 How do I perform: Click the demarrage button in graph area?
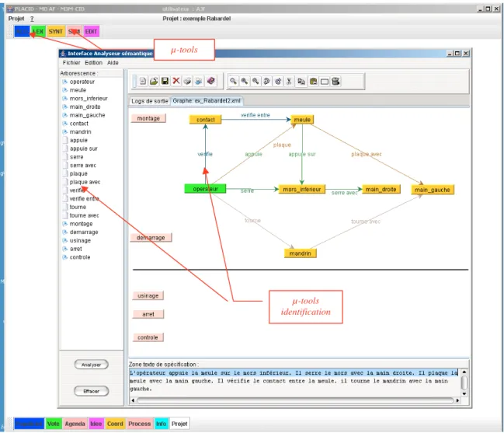[x=151, y=238]
